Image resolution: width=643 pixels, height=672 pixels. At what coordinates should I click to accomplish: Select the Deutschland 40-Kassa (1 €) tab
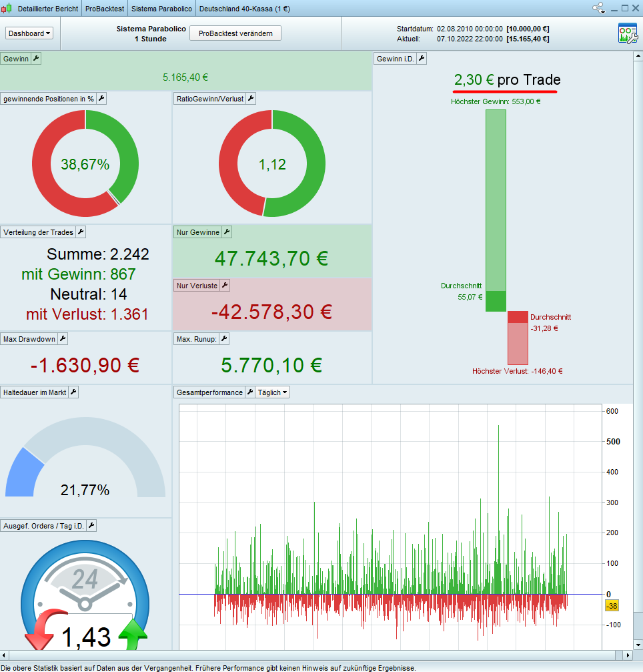[x=245, y=9]
